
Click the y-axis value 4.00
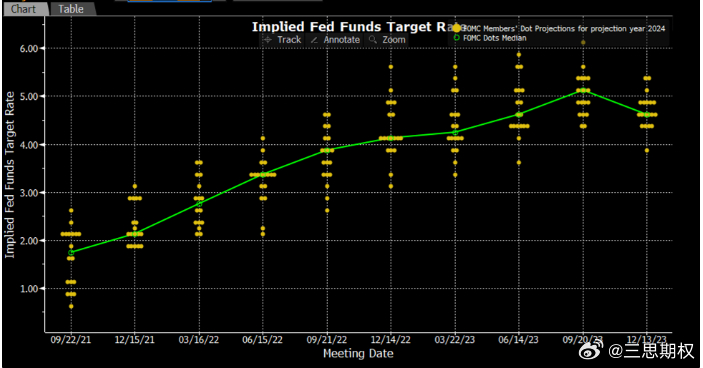click(x=29, y=145)
